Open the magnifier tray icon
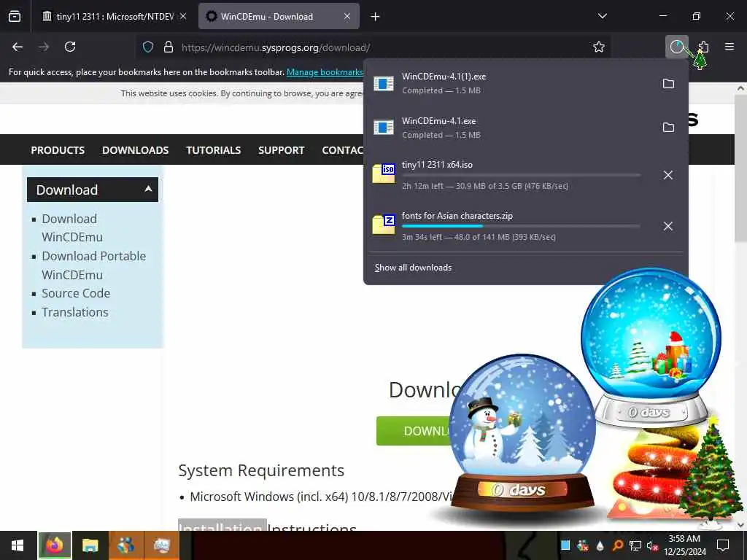This screenshot has width=747, height=560. [617, 545]
